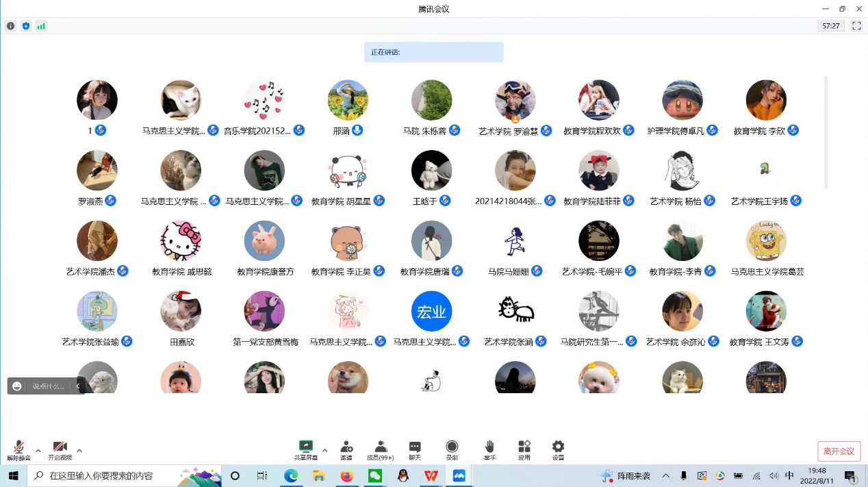Click the red 离开会议 leave button
The width and height of the screenshot is (868, 487).
coord(839,451)
